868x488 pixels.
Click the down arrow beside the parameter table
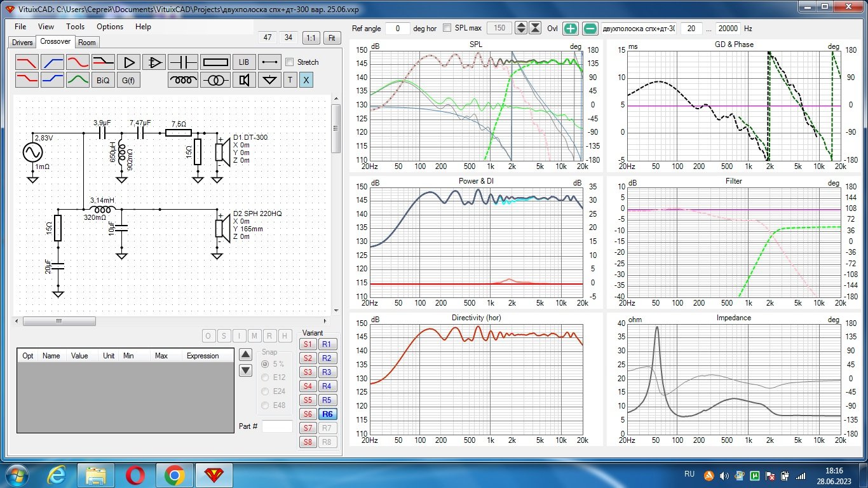pos(246,370)
